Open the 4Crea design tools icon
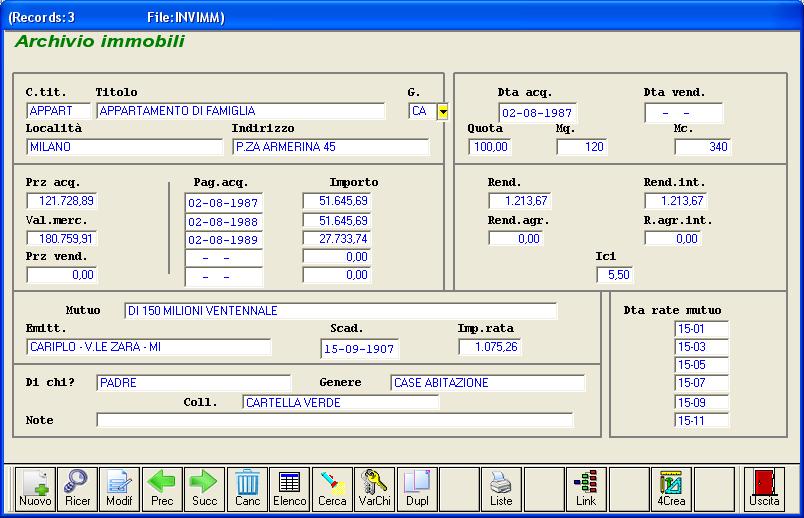 click(671, 489)
